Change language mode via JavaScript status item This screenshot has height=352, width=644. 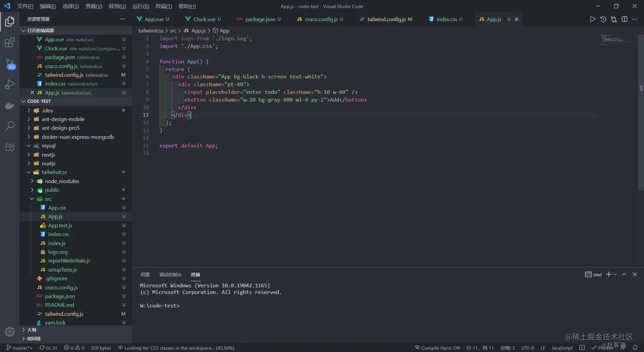(561, 348)
